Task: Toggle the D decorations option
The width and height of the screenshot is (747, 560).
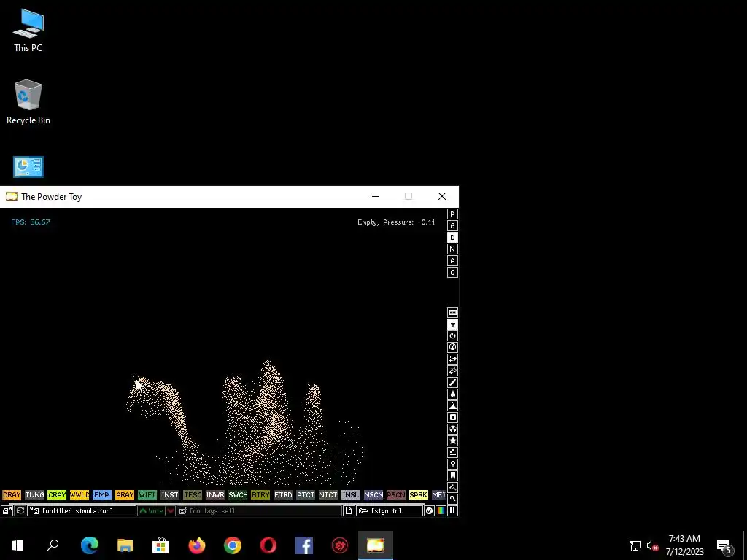Action: click(452, 238)
